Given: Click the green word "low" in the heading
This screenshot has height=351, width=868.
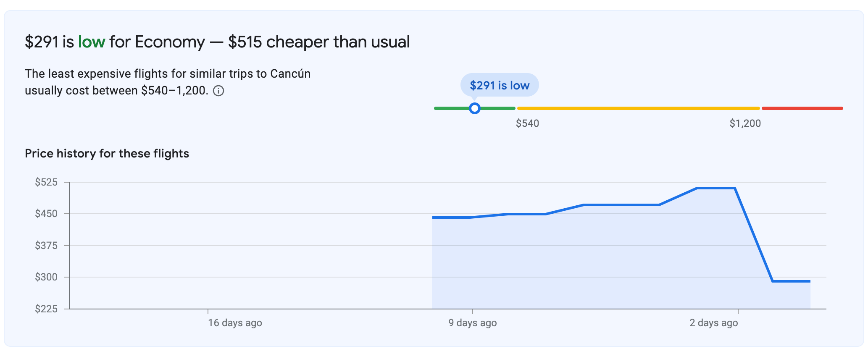Looking at the screenshot, I should click(92, 42).
